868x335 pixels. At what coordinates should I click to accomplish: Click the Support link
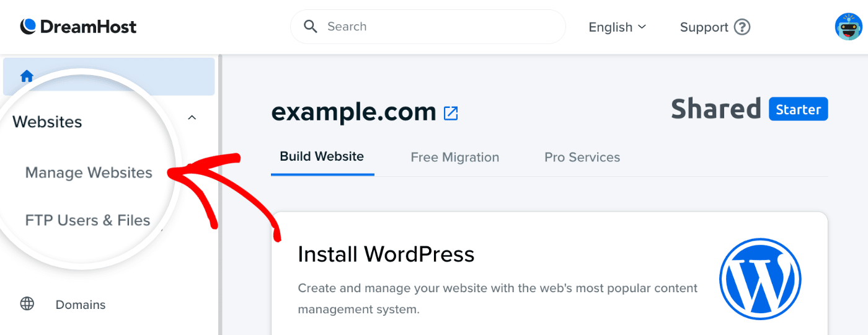pos(704,27)
